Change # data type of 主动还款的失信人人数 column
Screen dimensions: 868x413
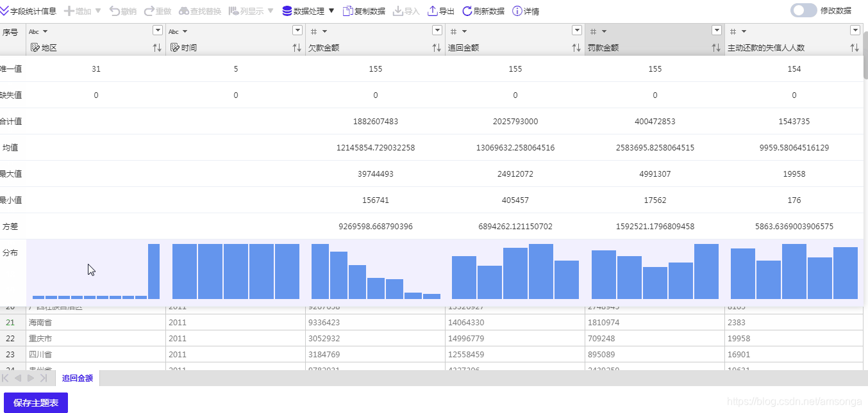738,32
